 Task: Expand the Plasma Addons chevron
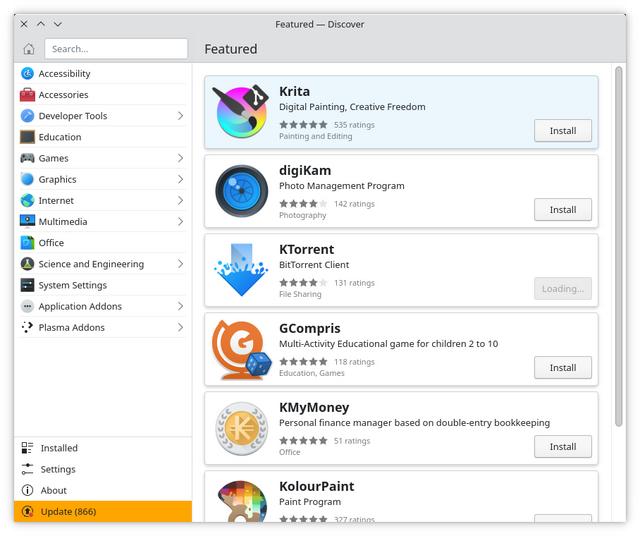click(x=180, y=327)
